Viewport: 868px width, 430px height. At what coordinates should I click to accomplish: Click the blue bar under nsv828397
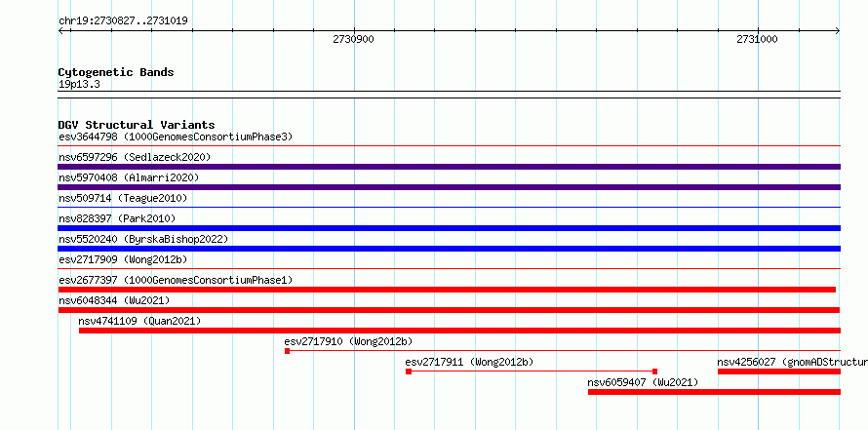click(449, 228)
